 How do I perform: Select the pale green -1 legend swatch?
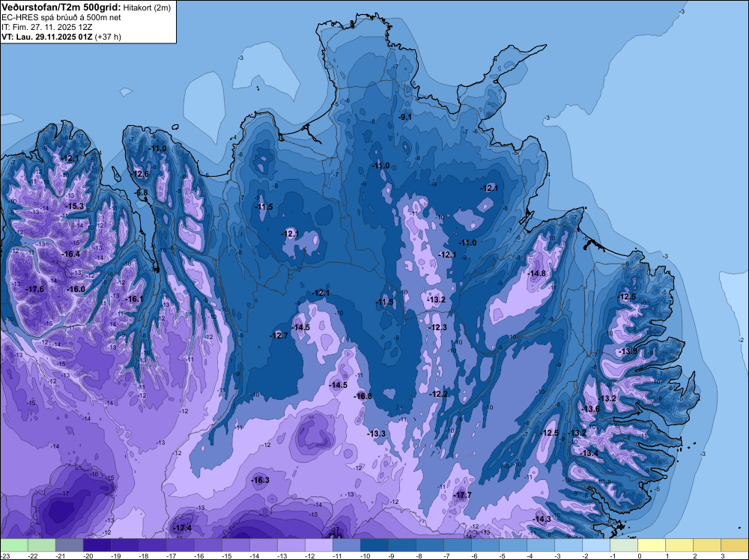click(x=624, y=545)
